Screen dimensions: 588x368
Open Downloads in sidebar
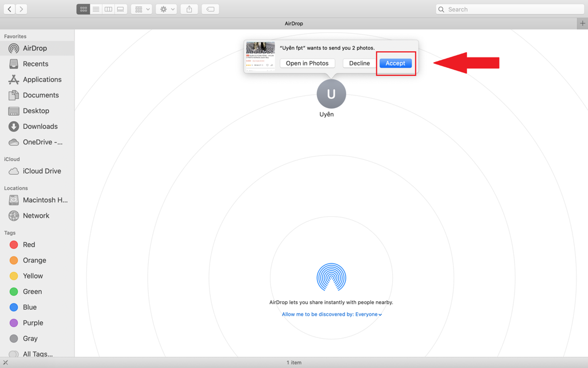tap(37, 126)
